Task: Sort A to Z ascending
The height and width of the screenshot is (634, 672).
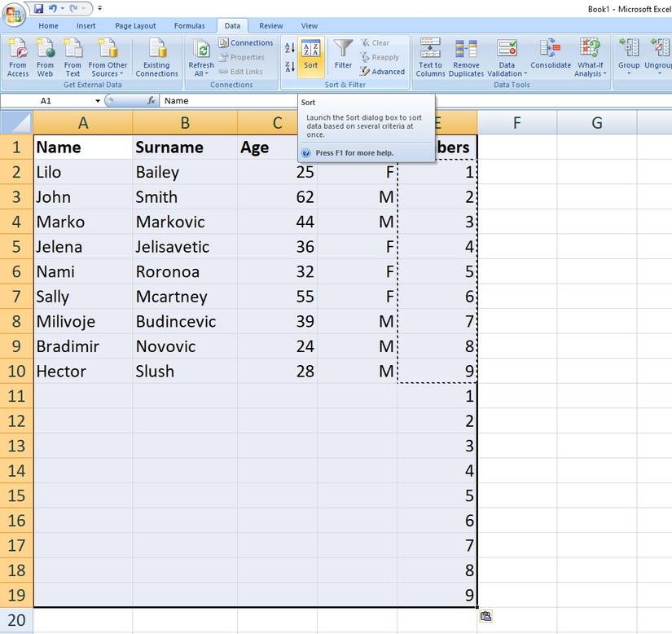Action: tap(290, 48)
